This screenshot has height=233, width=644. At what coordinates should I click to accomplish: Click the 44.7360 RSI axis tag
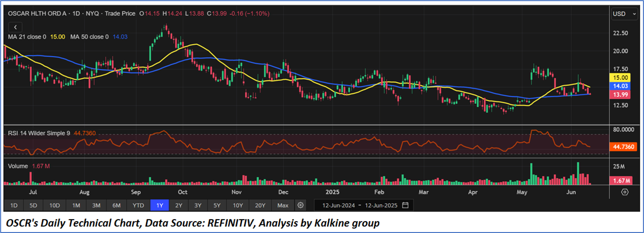click(624, 147)
